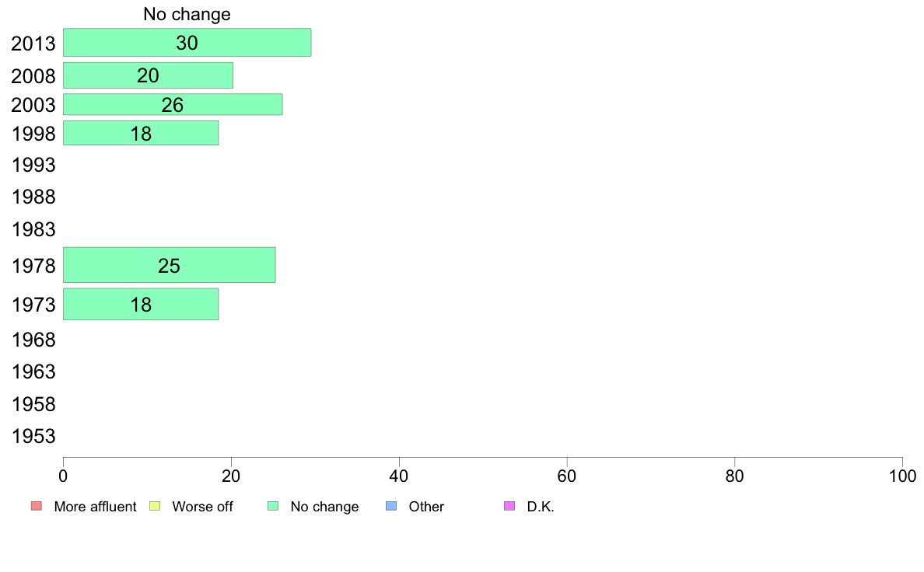This screenshot has height=572, width=924.
Task: Click the 40 tick label on axis
Action: (399, 476)
